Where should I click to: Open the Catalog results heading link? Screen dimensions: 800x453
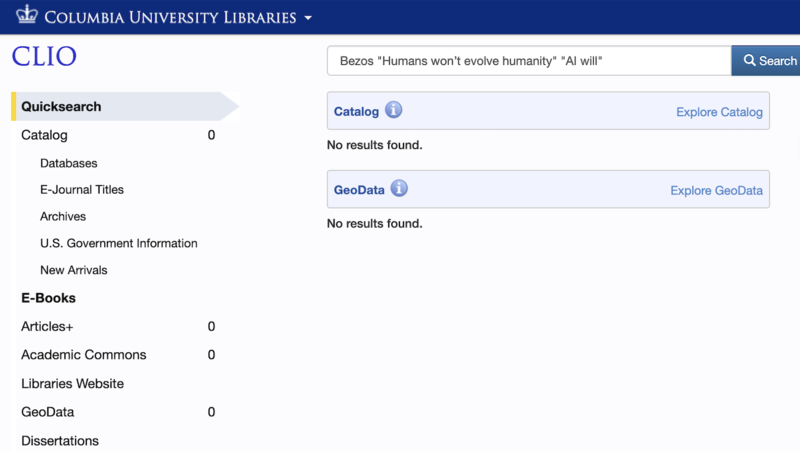(x=357, y=112)
